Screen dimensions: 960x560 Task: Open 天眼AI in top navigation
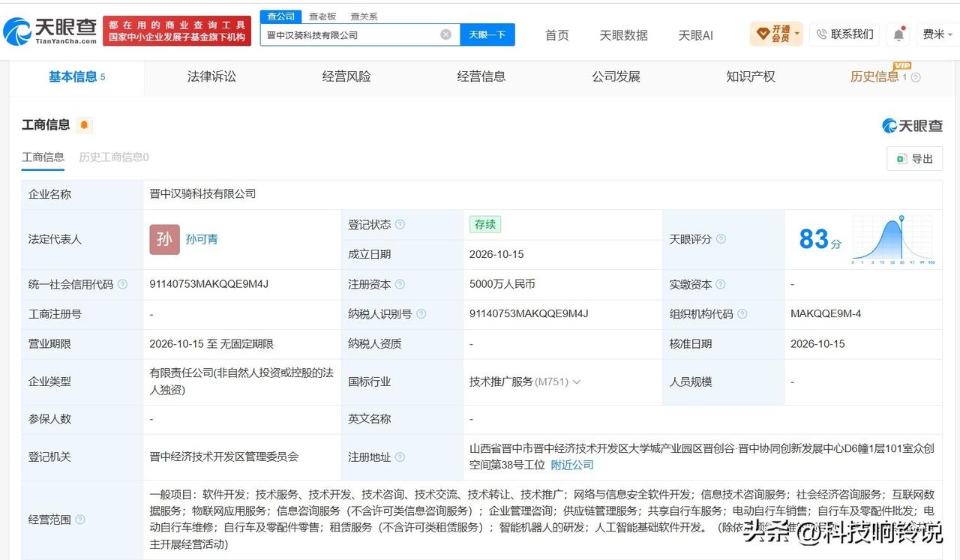pyautogui.click(x=696, y=35)
